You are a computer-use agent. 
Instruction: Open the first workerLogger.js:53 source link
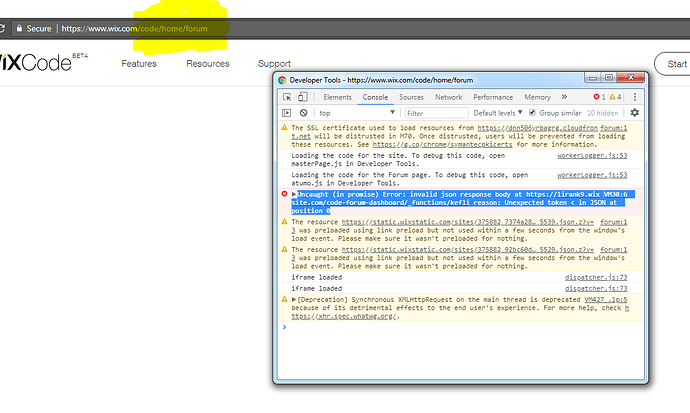(592, 156)
